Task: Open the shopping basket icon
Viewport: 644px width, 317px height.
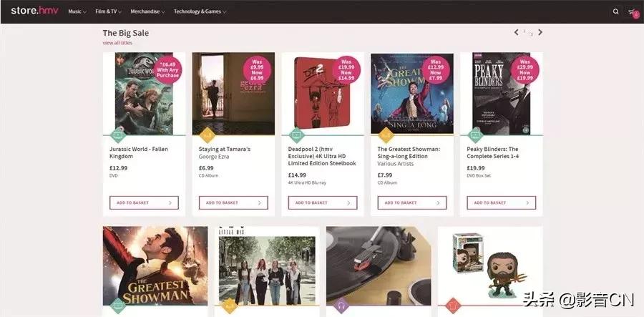Action: coord(633,12)
